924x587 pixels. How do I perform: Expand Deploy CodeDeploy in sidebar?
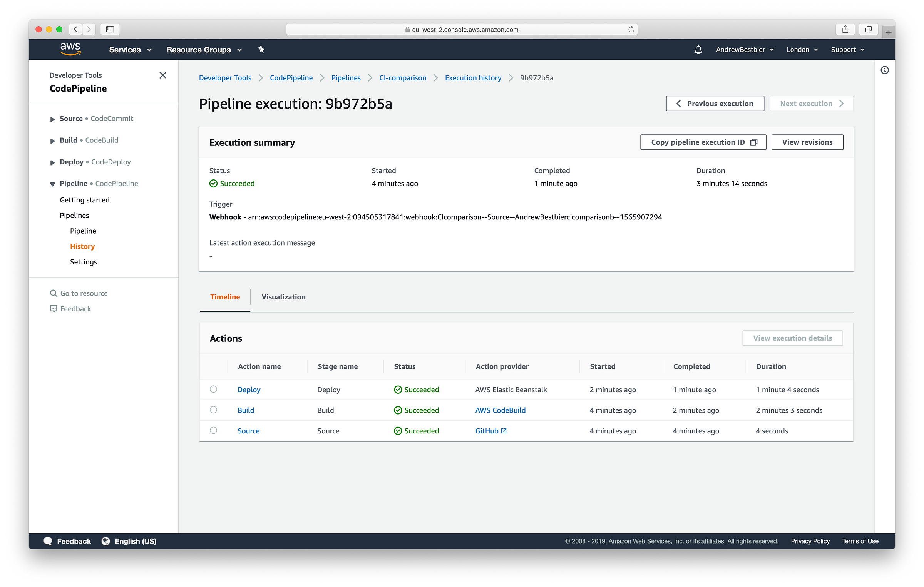52,162
